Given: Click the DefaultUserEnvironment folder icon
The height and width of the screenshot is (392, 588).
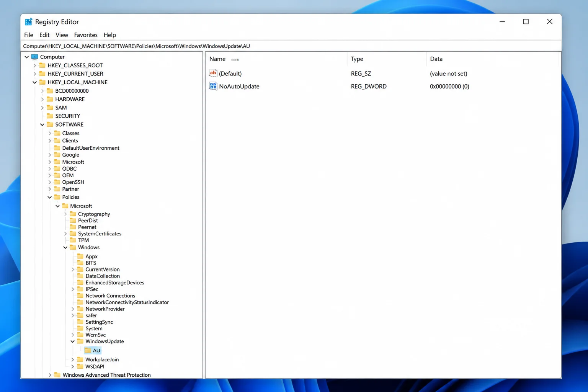Looking at the screenshot, I should 57,148.
